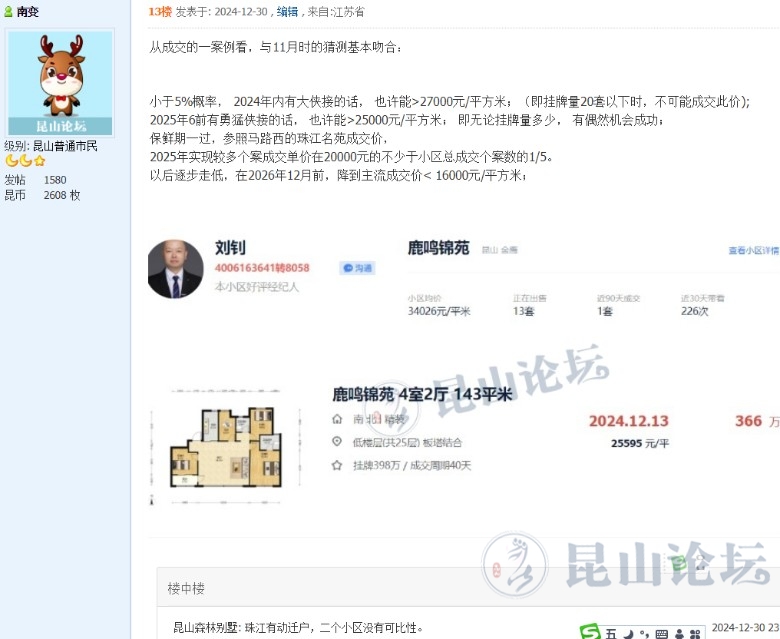Image resolution: width=780 pixels, height=639 pixels.
Task: Click the 13楼 floor number link
Action: point(159,11)
